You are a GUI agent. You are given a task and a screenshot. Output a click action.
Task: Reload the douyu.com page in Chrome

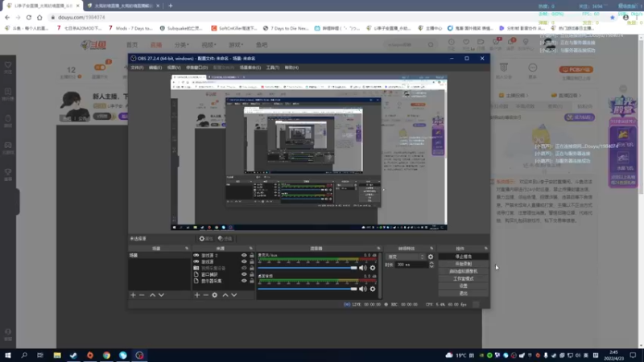coord(29,18)
